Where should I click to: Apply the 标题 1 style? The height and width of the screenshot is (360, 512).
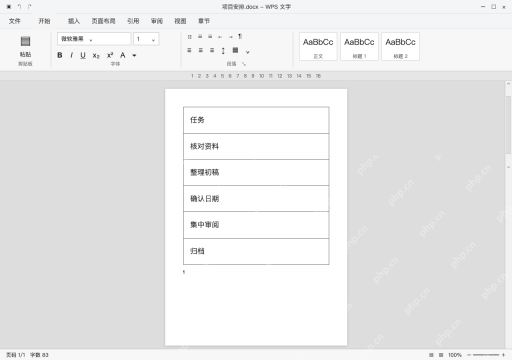click(359, 46)
